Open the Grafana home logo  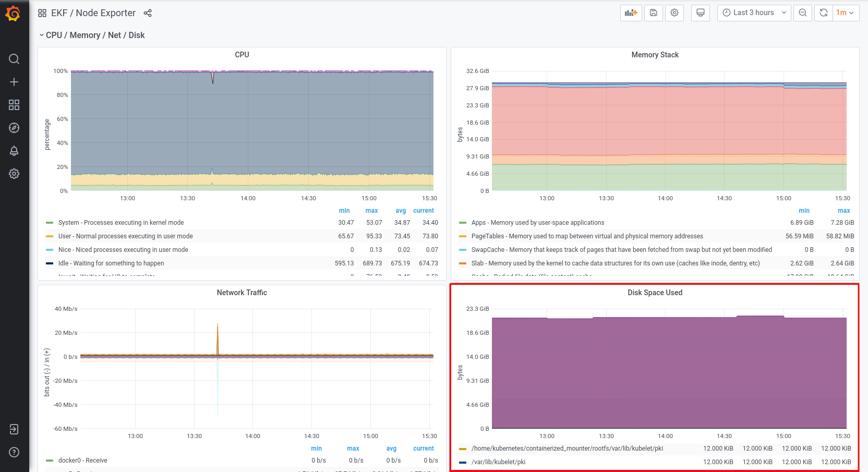click(14, 14)
